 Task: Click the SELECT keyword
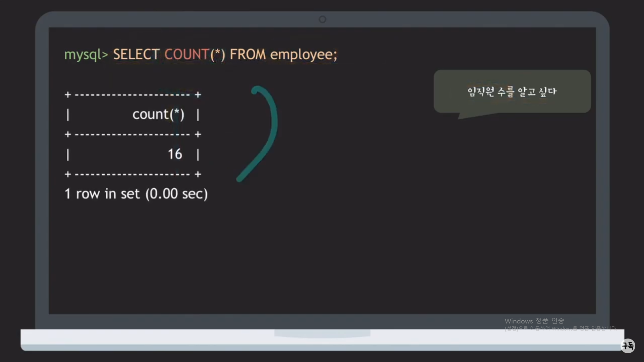point(136,55)
